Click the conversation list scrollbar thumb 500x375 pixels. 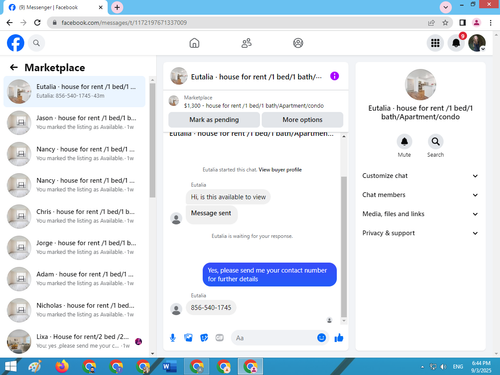tap(152, 140)
